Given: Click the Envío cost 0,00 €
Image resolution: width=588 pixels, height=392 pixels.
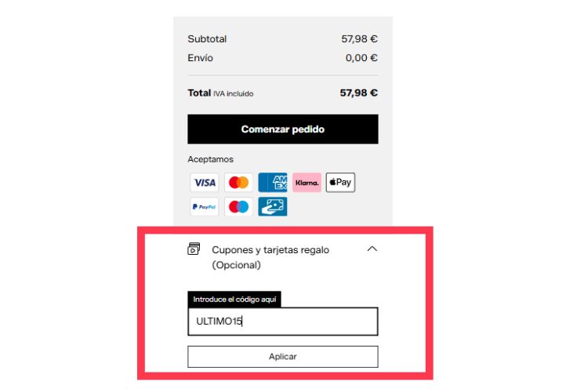Looking at the screenshot, I should 361,58.
